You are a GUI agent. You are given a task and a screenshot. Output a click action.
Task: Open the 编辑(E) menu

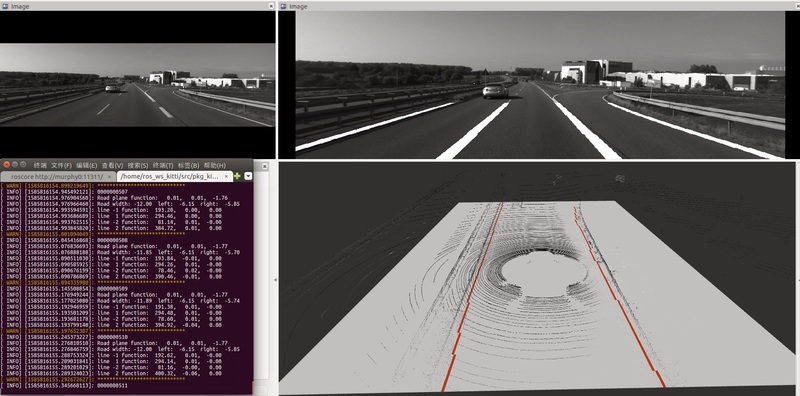[86, 165]
